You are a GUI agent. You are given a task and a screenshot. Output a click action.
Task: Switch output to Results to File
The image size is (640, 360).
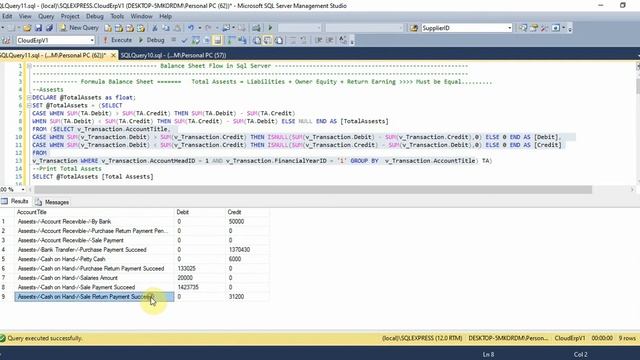[279, 40]
